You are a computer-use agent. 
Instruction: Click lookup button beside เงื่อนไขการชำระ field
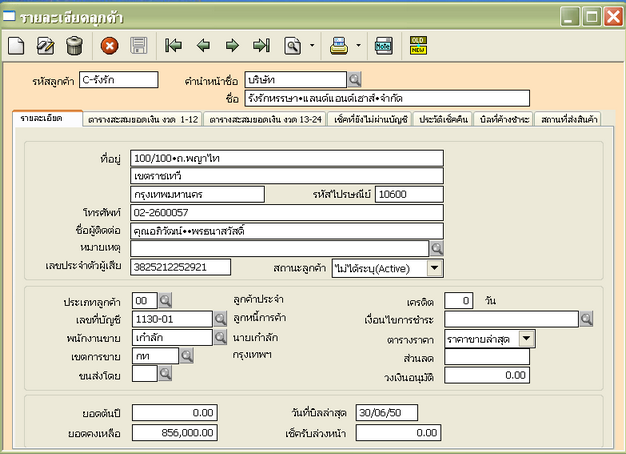click(x=587, y=319)
